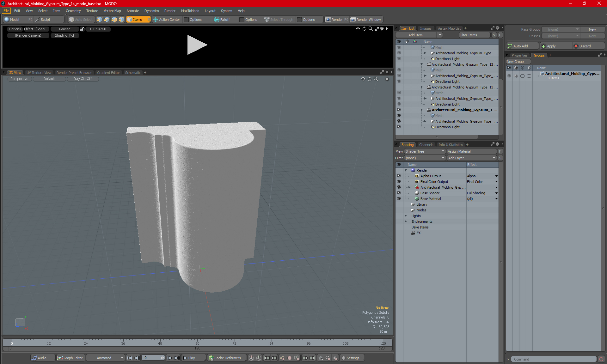Toggle Action Center Options checkbox
This screenshot has height=364, width=607.
[187, 20]
